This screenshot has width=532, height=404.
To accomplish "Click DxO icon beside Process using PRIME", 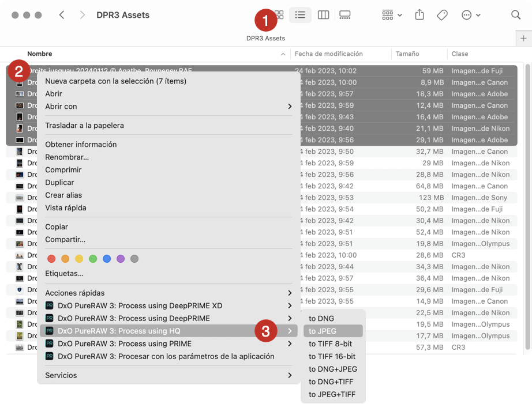I will click(50, 343).
